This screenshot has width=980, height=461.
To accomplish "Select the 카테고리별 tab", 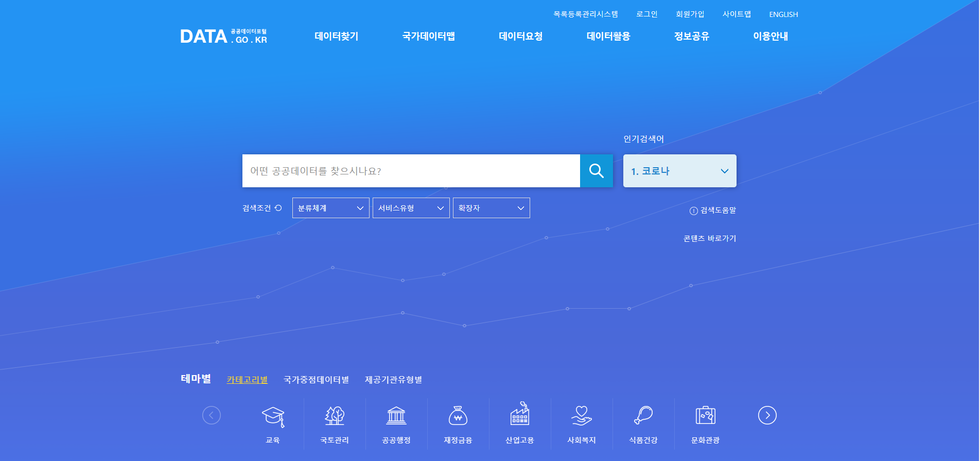I will click(x=247, y=380).
